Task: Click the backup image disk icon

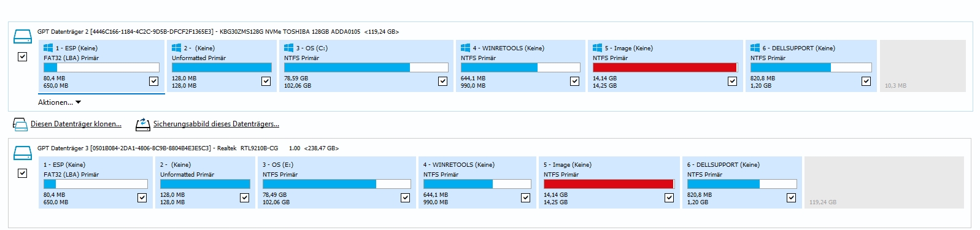Action: click(142, 125)
